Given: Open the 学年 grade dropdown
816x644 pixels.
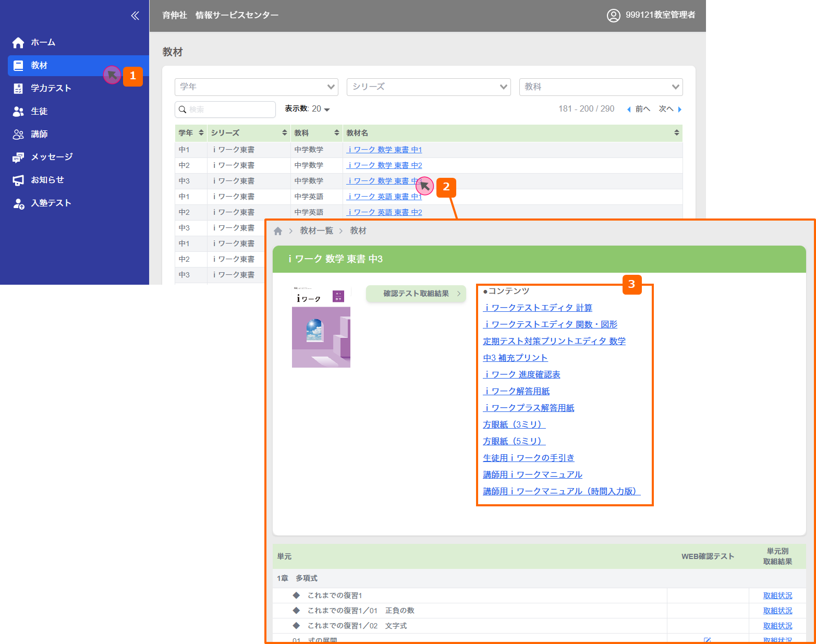Looking at the screenshot, I should tap(256, 87).
